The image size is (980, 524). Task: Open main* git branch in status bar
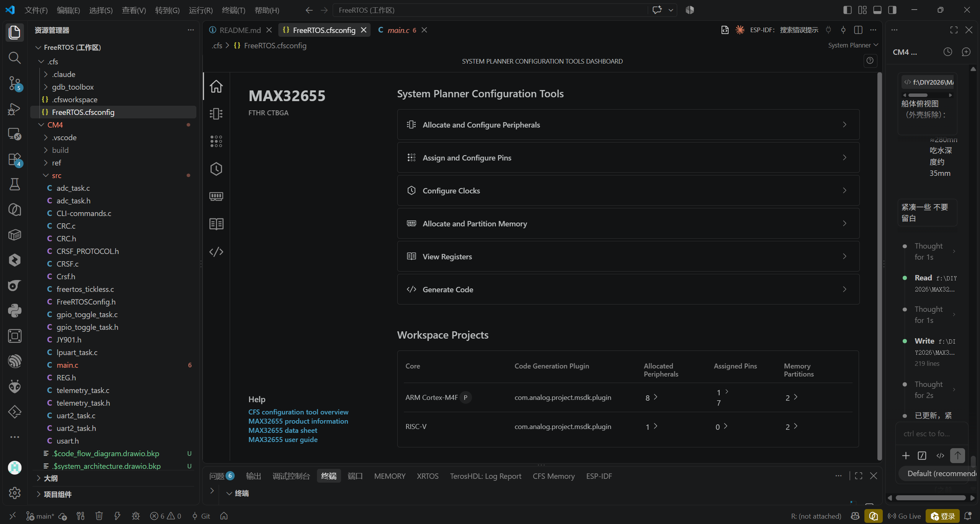pyautogui.click(x=40, y=516)
